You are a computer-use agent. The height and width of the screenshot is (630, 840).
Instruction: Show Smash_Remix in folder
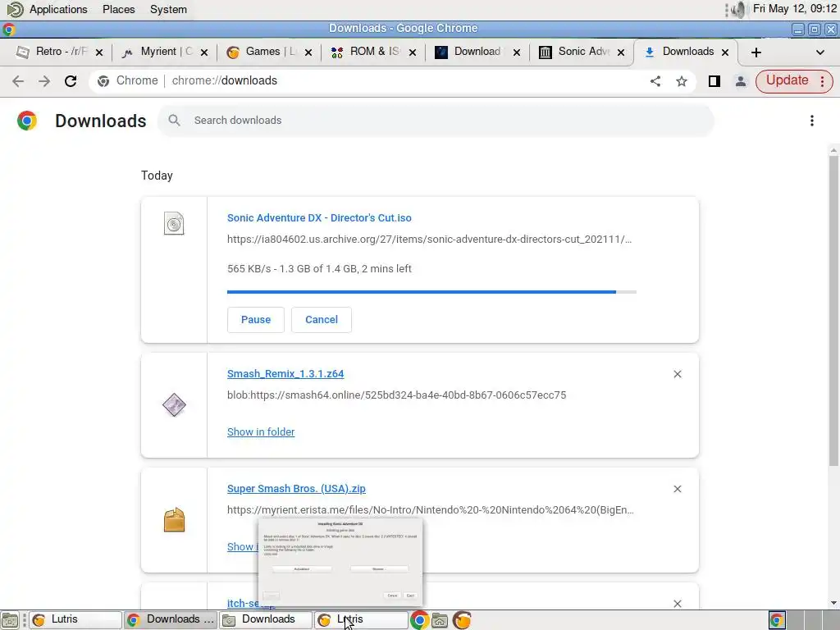click(261, 431)
